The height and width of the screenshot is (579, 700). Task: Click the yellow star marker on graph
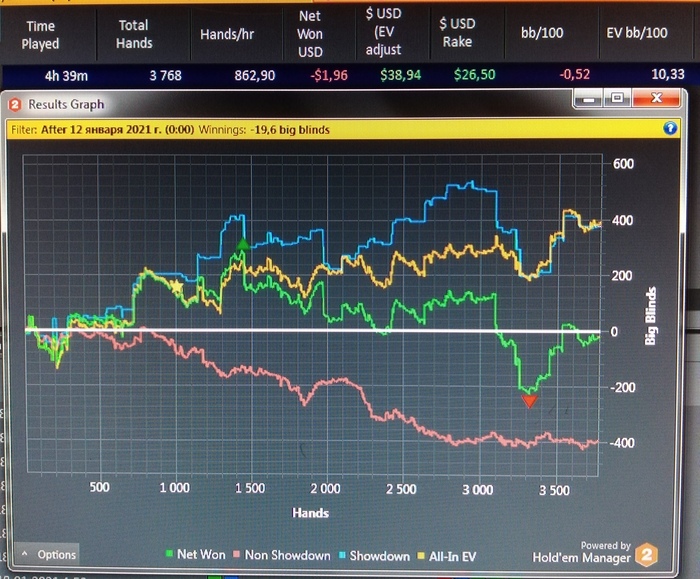(177, 287)
